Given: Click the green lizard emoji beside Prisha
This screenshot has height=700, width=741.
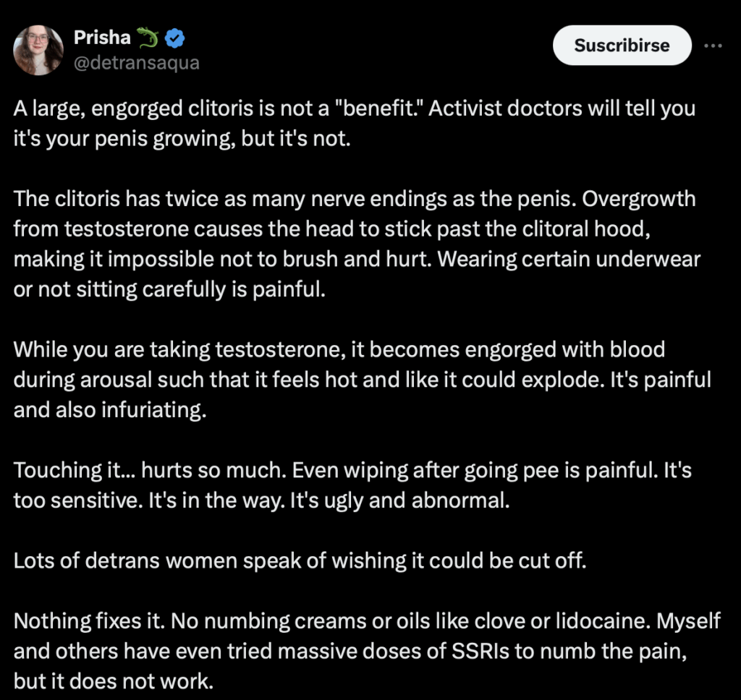Looking at the screenshot, I should click(148, 38).
